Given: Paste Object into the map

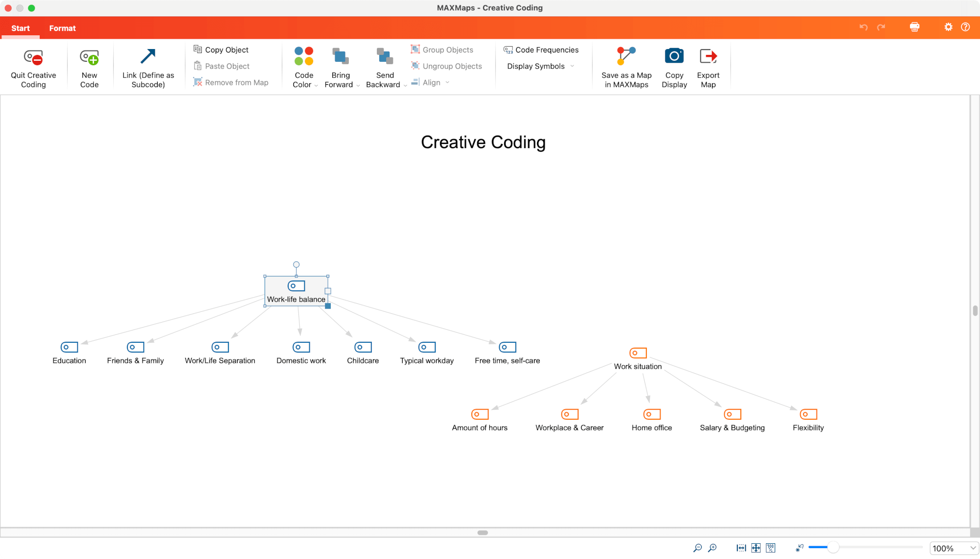Looking at the screenshot, I should [221, 66].
